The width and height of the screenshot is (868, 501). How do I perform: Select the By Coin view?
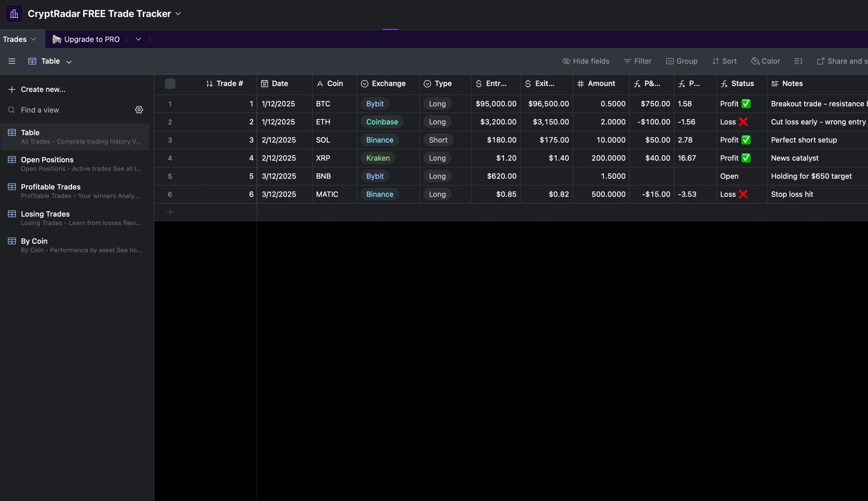tap(34, 241)
